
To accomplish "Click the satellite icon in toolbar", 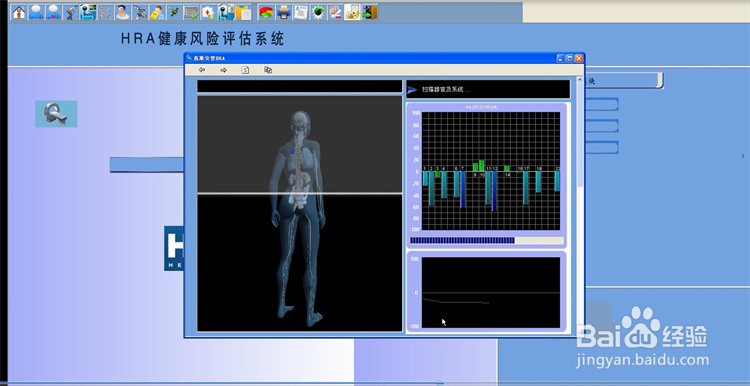I will click(x=174, y=12).
